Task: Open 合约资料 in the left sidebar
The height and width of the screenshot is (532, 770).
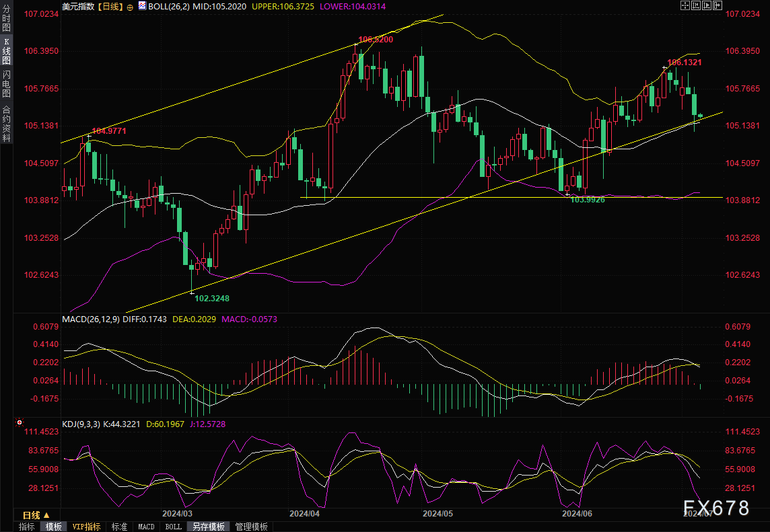Action: 6,123
